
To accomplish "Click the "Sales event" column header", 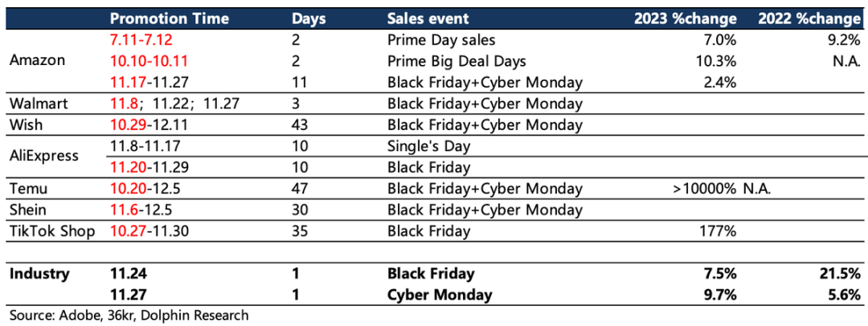I will [428, 18].
